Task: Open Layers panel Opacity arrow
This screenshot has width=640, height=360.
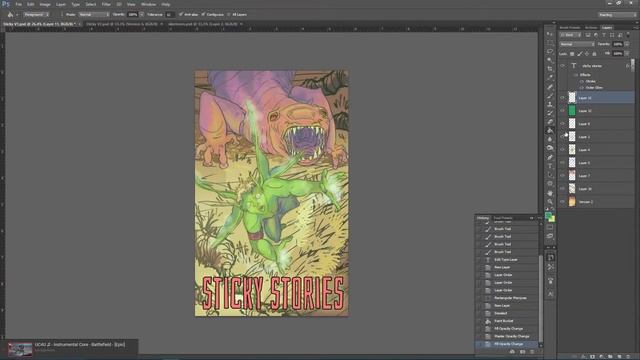Action: [x=627, y=44]
